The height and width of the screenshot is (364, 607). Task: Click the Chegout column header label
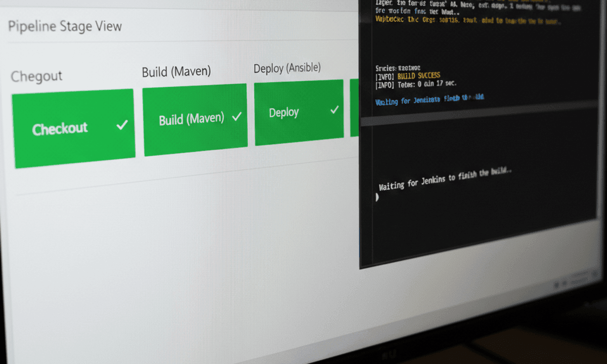tap(36, 76)
